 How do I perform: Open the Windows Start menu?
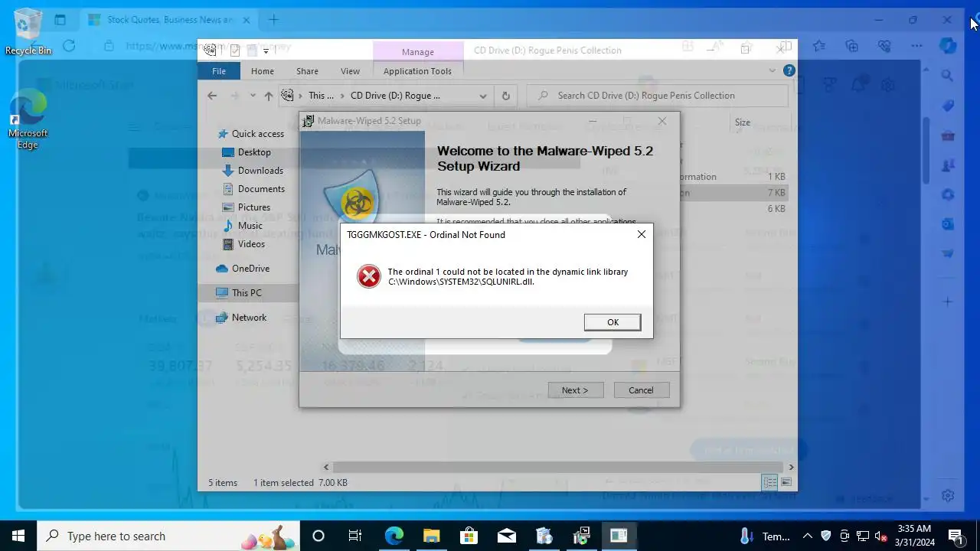point(18,536)
